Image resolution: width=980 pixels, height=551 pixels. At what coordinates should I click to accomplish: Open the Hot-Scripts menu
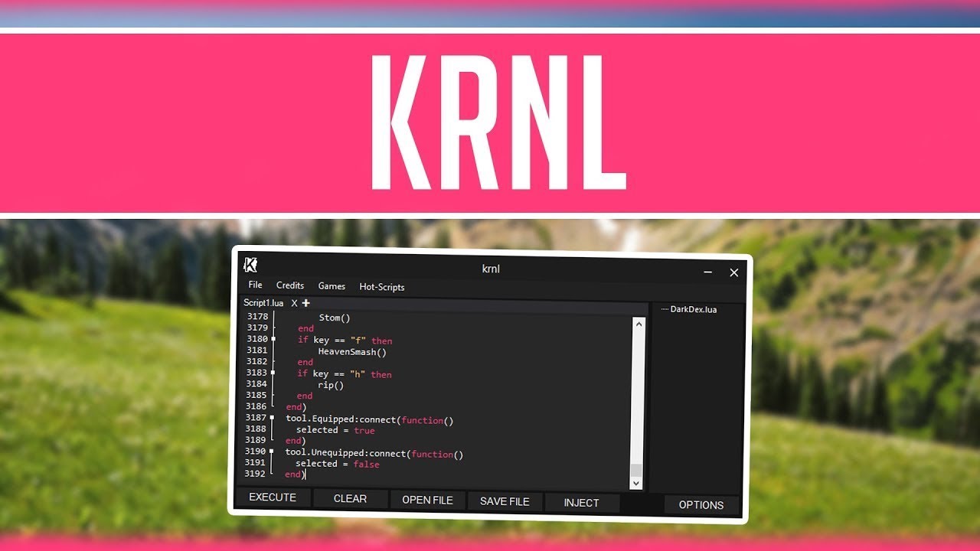pos(382,287)
